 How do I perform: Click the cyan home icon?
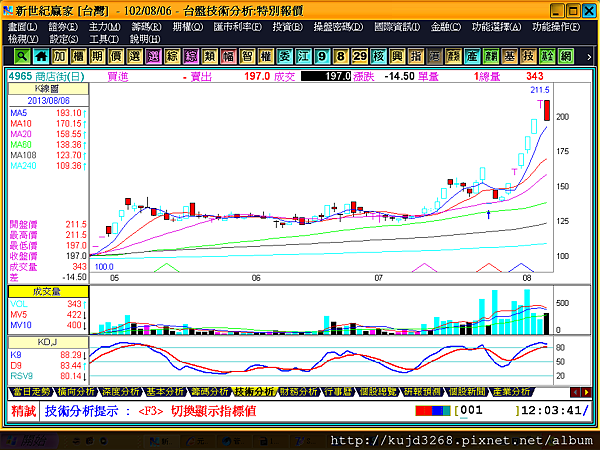click(x=41, y=57)
